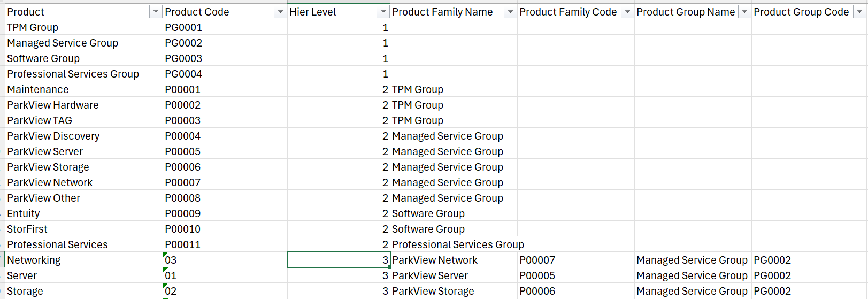Viewport: 868px width, 299px height.
Task: Expand the Hier Level filter arrow
Action: tap(383, 12)
